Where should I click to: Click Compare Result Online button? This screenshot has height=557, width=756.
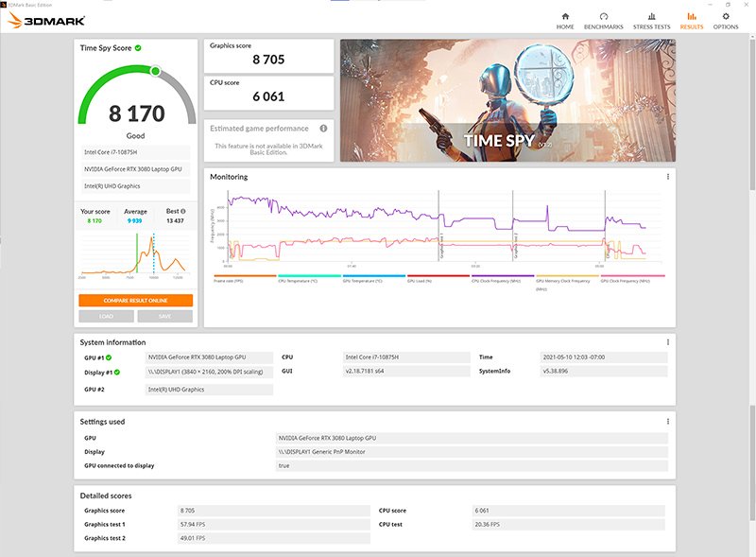[x=135, y=300]
